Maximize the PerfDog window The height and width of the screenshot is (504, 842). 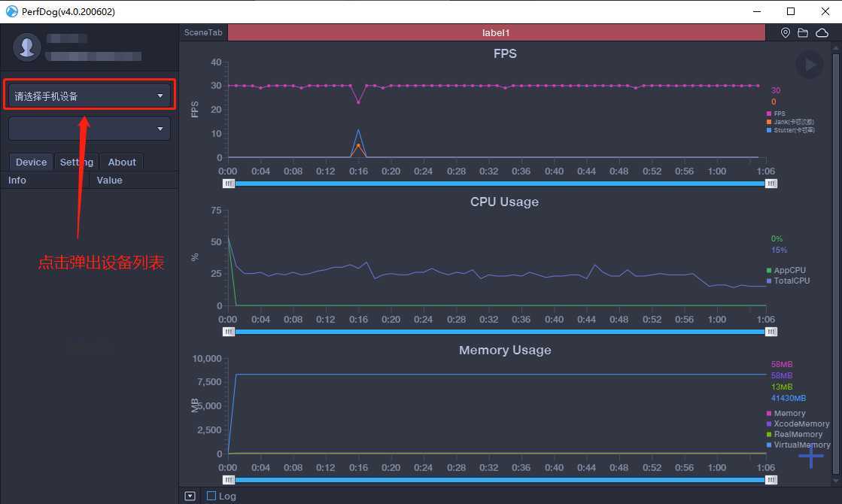point(791,11)
